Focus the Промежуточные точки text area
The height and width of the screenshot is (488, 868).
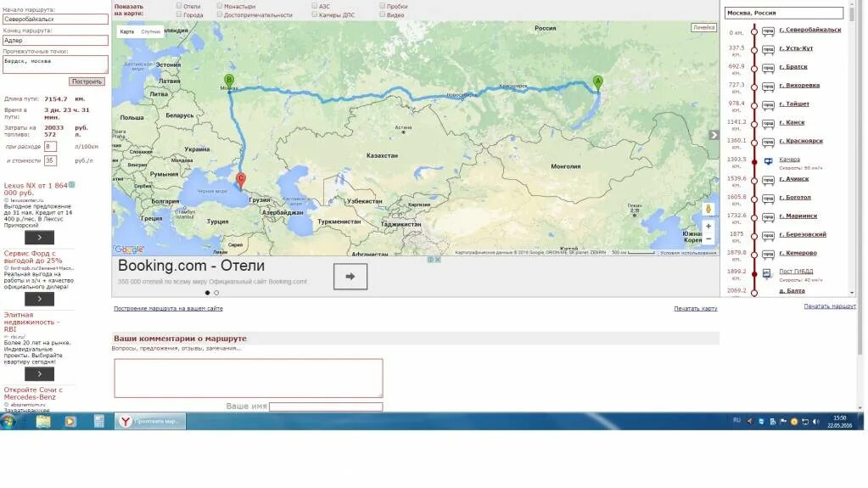55,65
